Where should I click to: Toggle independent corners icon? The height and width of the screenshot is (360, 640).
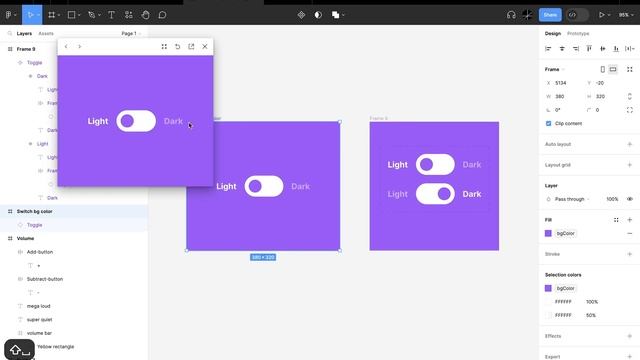pos(630,110)
